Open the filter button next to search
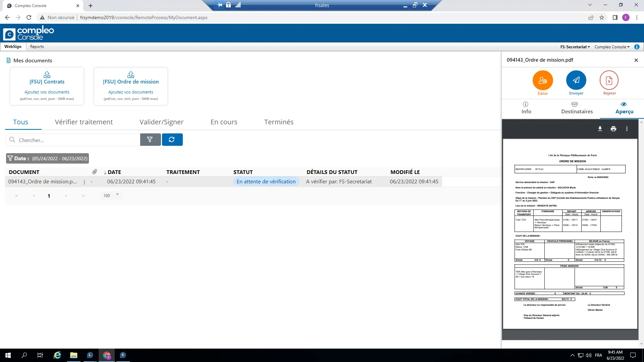644x362 pixels. tap(150, 140)
